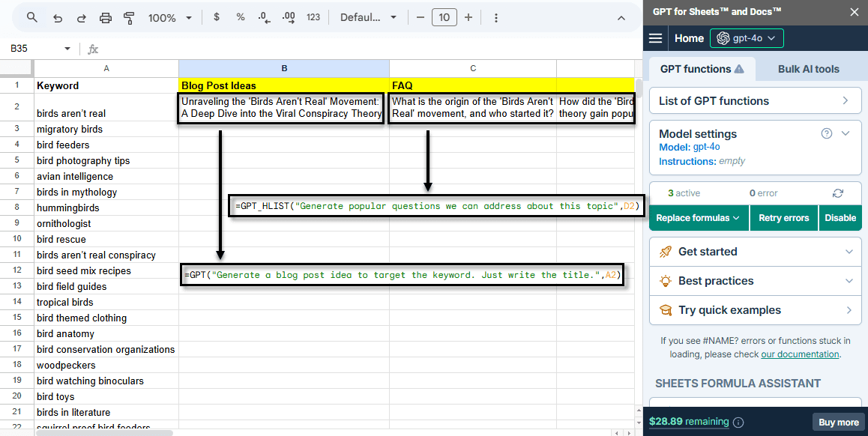The height and width of the screenshot is (436, 868).
Task: Select the cell 'migratory birds'
Action: click(106, 129)
